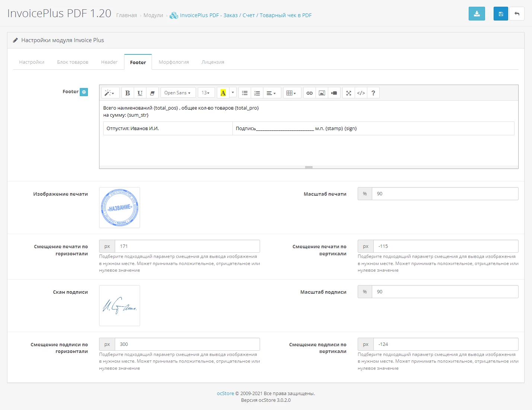
Task: Open the Блок товаров tab
Action: [x=73, y=62]
